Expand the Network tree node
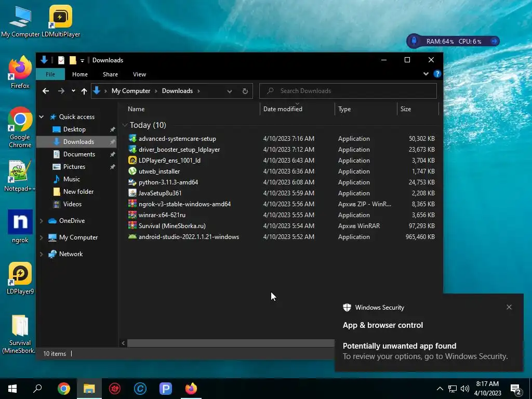This screenshot has width=532, height=399. click(42, 254)
